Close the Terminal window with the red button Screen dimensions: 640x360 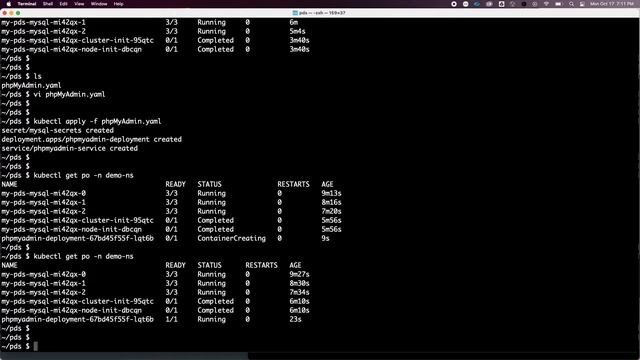click(5, 13)
